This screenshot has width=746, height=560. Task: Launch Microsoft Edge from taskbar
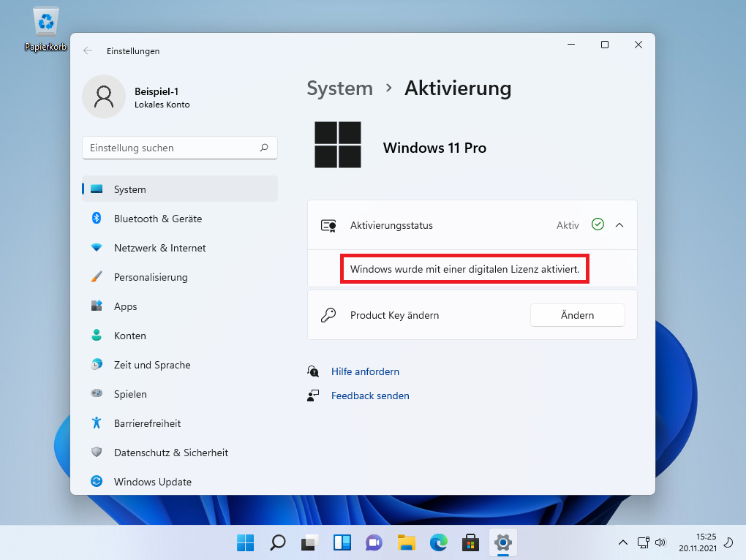click(438, 542)
